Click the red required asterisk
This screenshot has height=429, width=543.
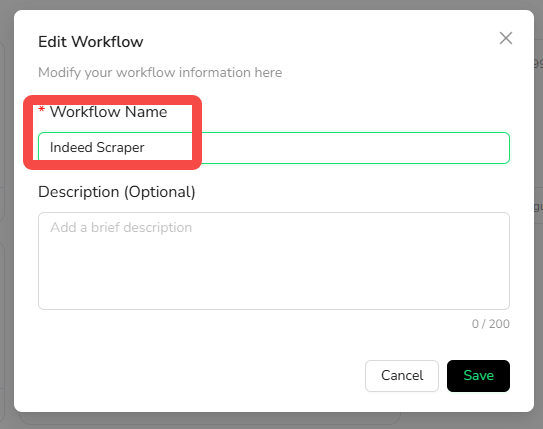pos(42,110)
